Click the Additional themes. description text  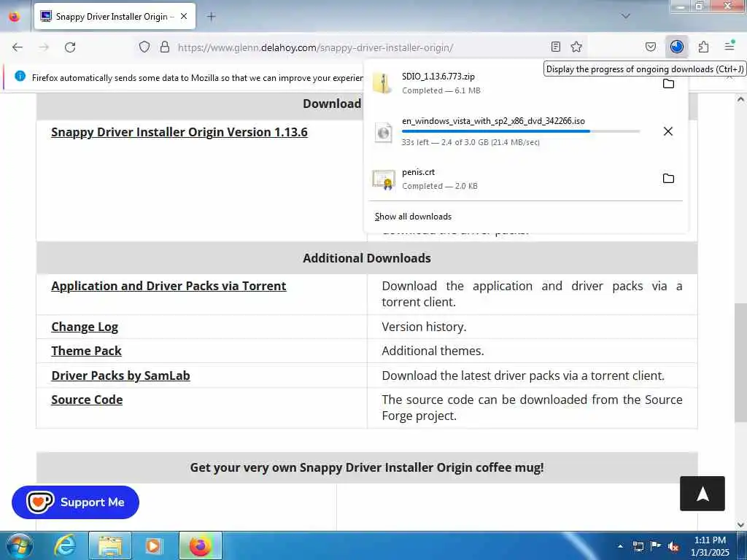point(433,351)
